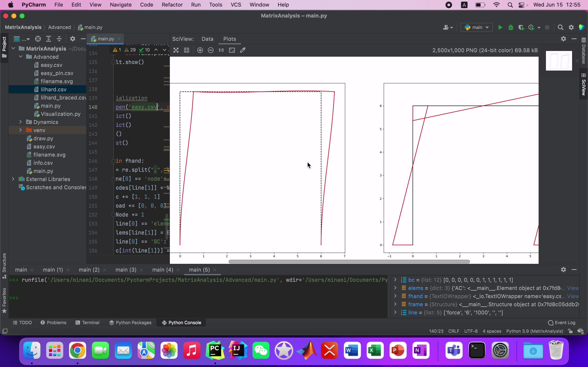Click Select Opened File target icon
Screen dimensions: 588x367
point(38,39)
